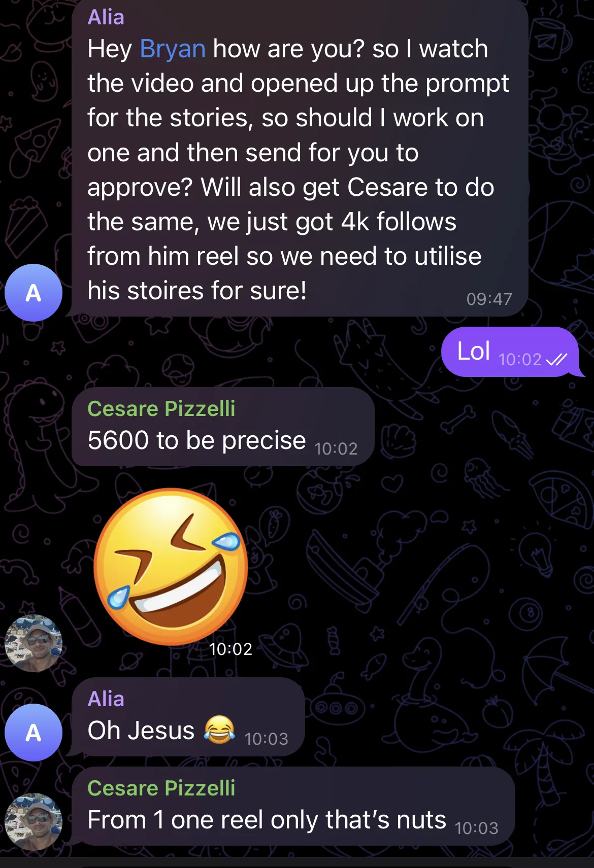
Task: Tap the 10:02 timestamp under the emoji sticker
Action: 230,649
